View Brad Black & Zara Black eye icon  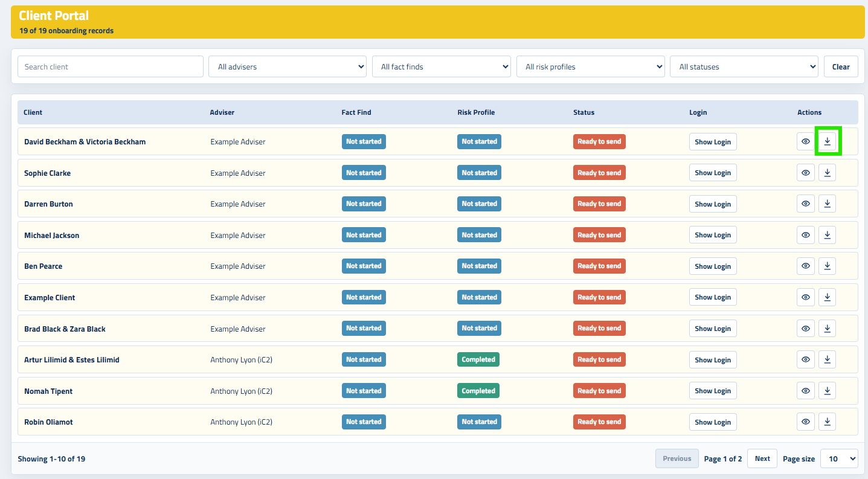pos(806,329)
